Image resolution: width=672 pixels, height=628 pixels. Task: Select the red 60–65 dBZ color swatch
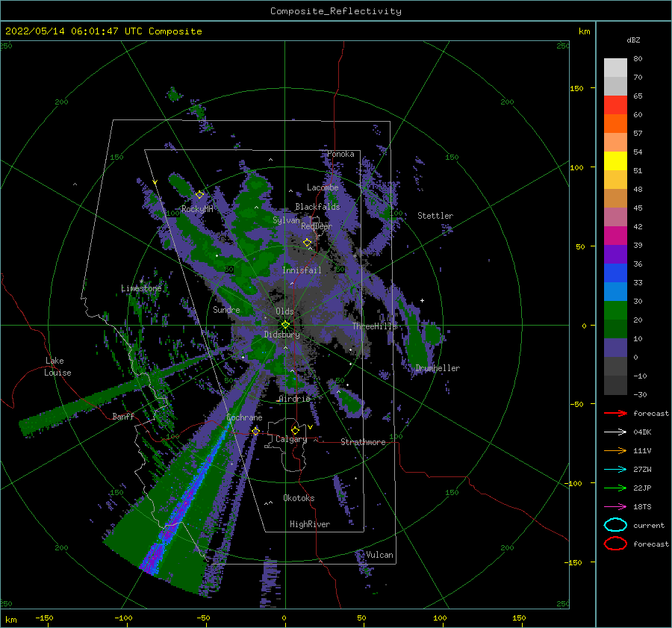pyautogui.click(x=615, y=105)
